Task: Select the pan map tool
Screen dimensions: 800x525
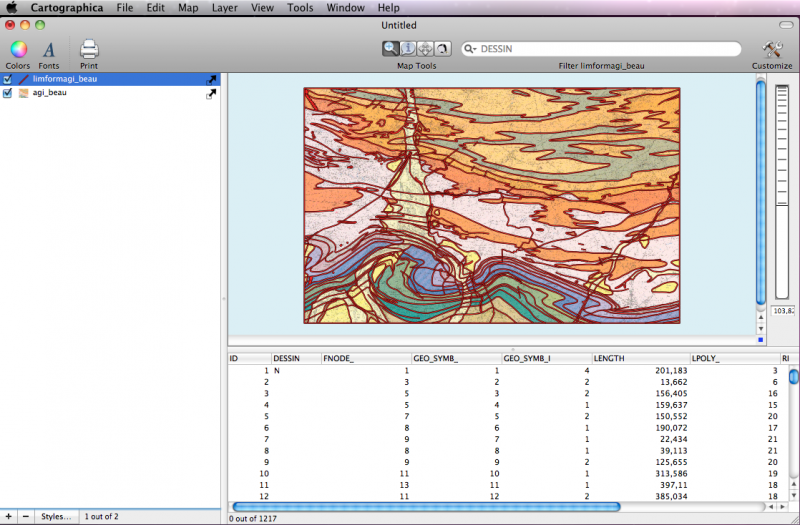Action: pos(424,48)
